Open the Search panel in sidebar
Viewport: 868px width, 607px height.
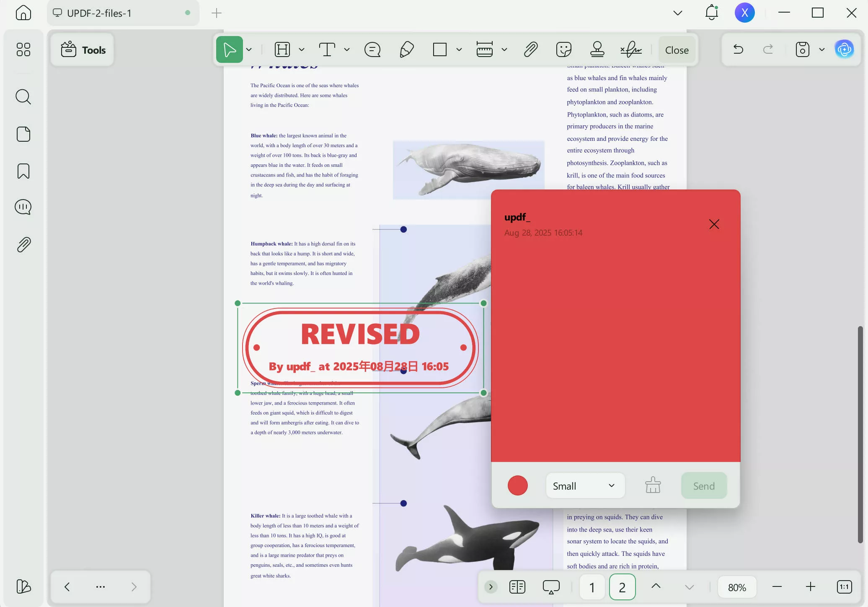coord(23,97)
